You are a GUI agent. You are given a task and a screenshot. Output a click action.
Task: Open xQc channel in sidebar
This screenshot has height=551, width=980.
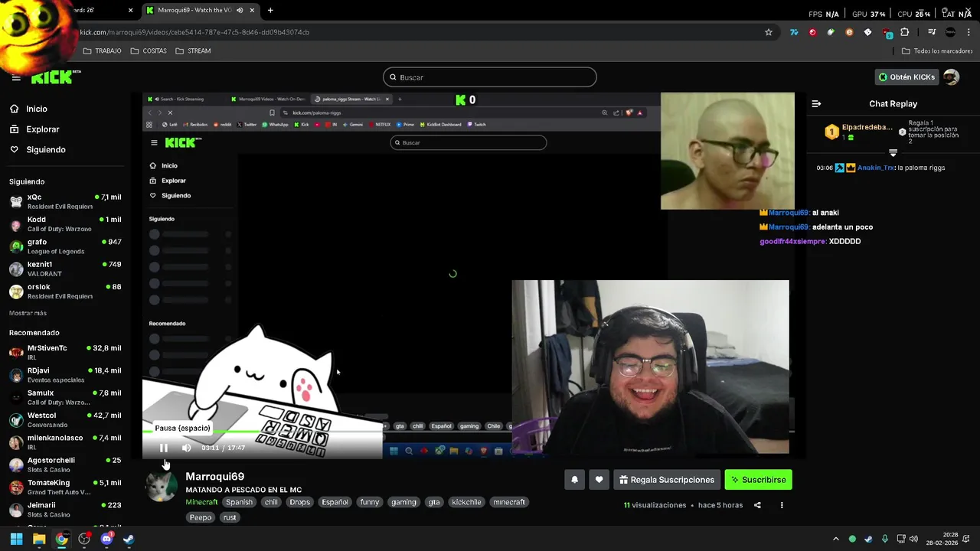click(x=65, y=201)
